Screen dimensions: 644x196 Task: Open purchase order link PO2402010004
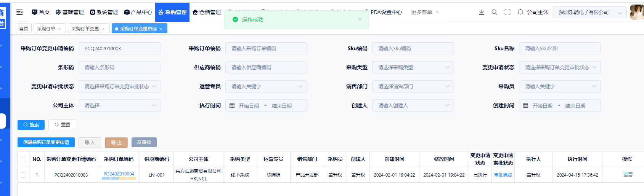(x=119, y=174)
